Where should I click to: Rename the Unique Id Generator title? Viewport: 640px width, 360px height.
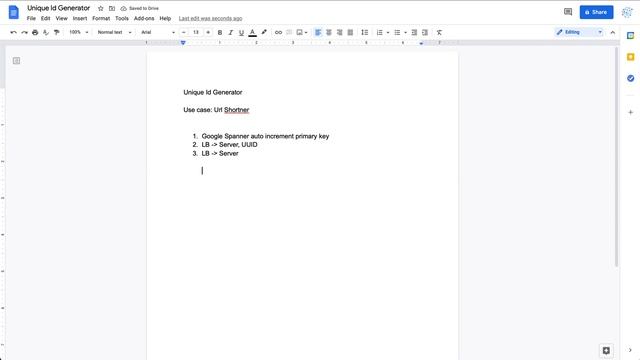[58, 8]
